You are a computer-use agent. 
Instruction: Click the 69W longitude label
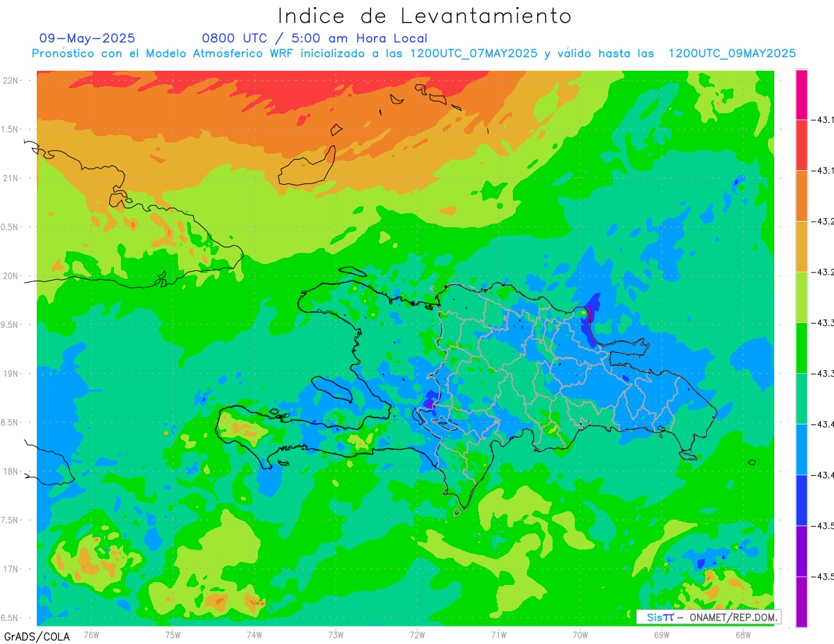coord(662,634)
